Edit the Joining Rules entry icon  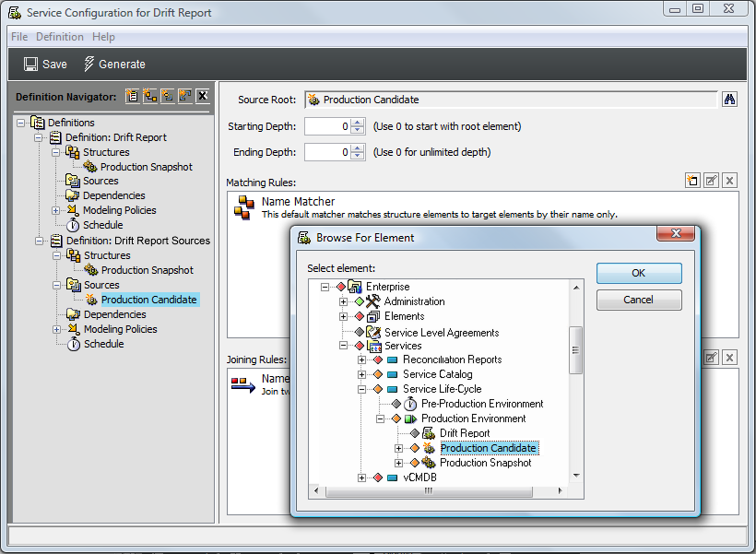pos(711,358)
